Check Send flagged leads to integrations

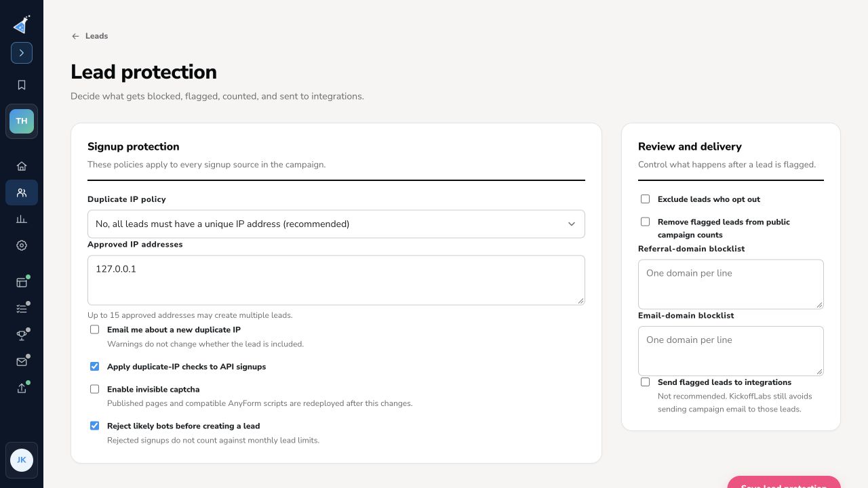coord(646,382)
